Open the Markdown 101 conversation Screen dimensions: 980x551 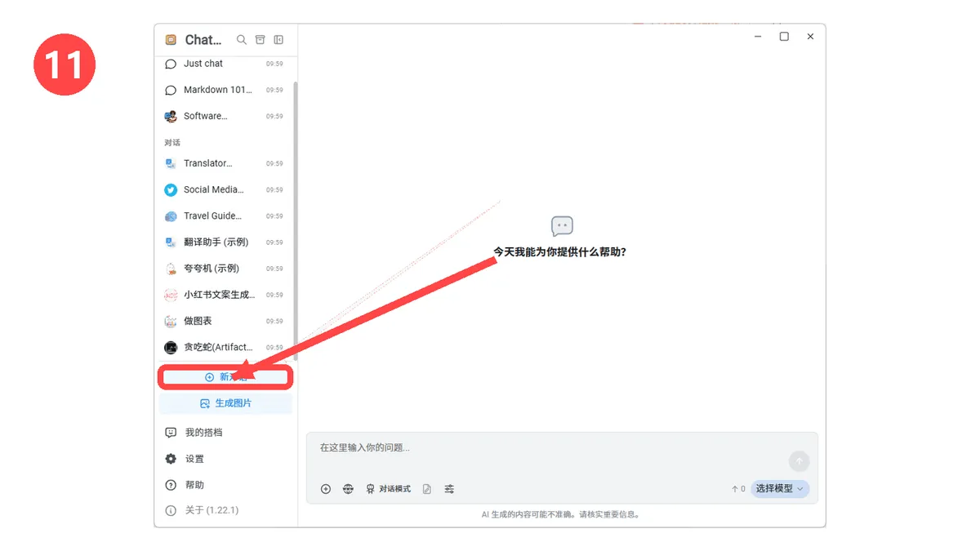click(x=225, y=90)
